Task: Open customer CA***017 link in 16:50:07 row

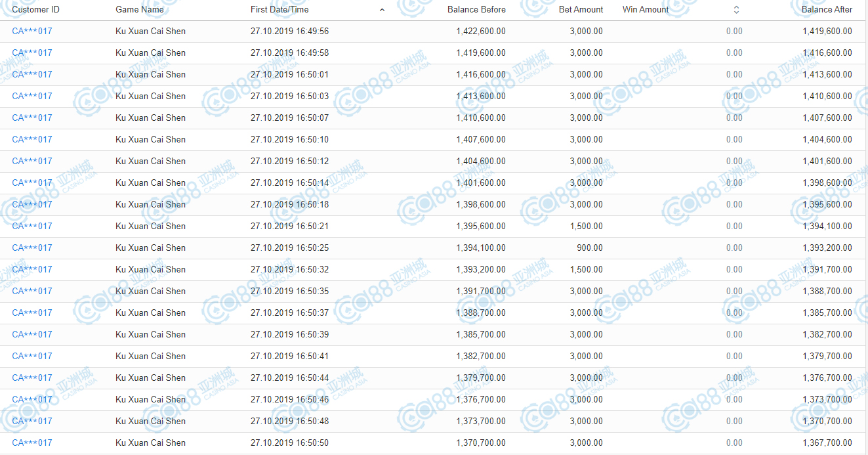Action: [32, 118]
